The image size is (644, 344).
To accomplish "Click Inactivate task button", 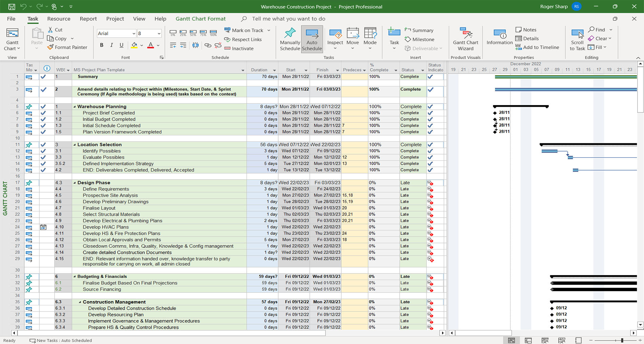I will [239, 48].
